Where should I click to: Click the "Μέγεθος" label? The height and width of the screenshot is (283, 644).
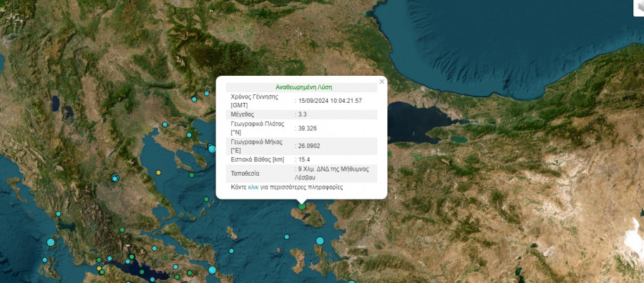point(243,114)
